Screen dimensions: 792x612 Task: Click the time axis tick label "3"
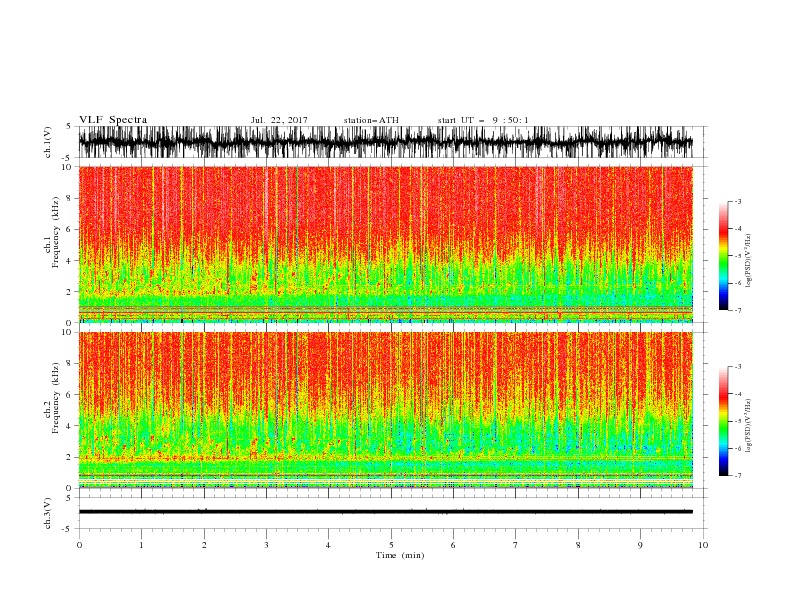point(266,545)
